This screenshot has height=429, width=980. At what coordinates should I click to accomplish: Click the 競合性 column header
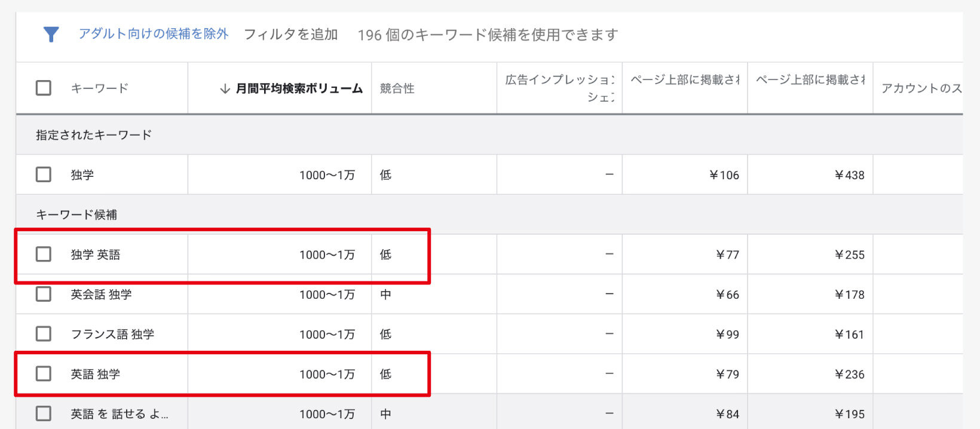(397, 88)
